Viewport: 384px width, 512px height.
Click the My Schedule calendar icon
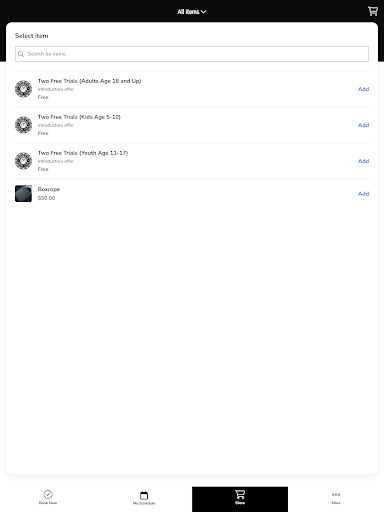point(144,495)
